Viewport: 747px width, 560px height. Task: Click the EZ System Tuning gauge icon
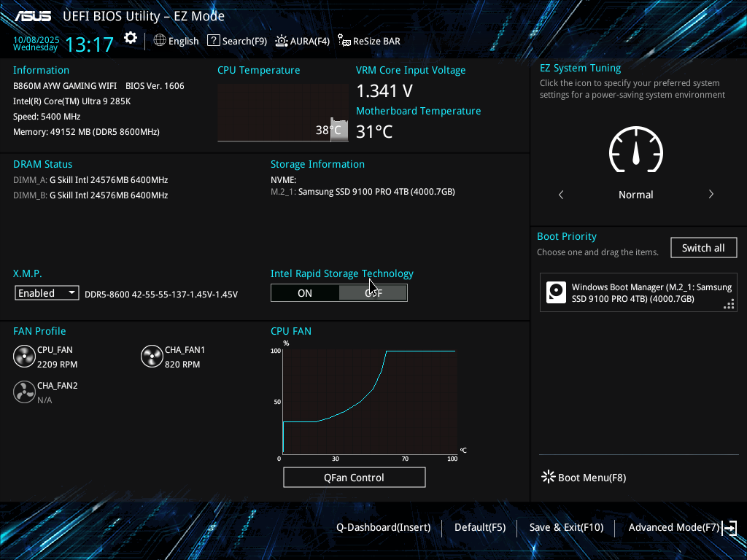click(x=635, y=150)
